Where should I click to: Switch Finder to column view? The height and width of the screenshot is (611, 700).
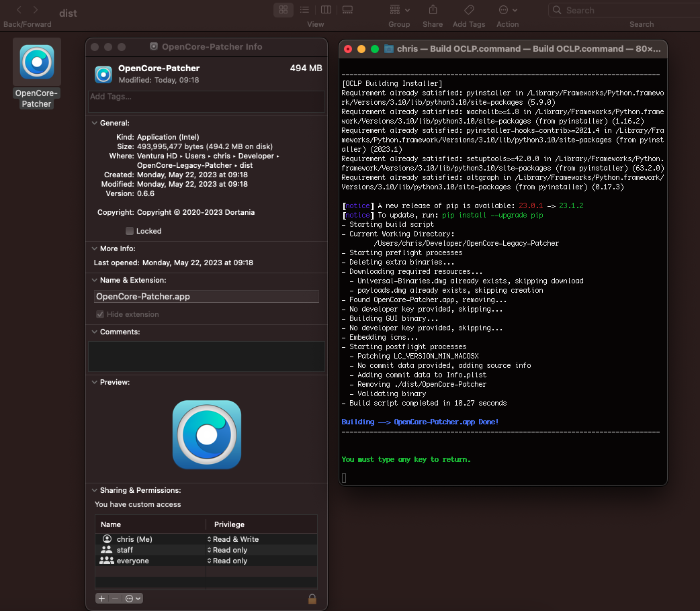pos(326,10)
